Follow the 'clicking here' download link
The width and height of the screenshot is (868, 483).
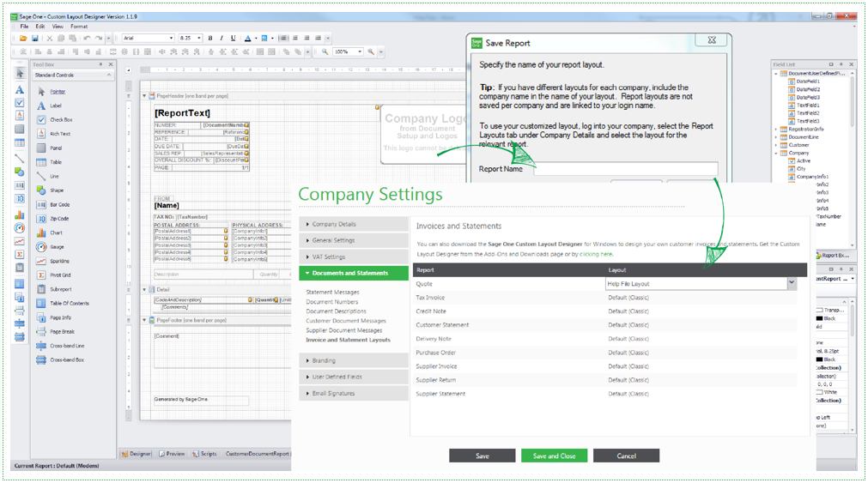click(596, 255)
